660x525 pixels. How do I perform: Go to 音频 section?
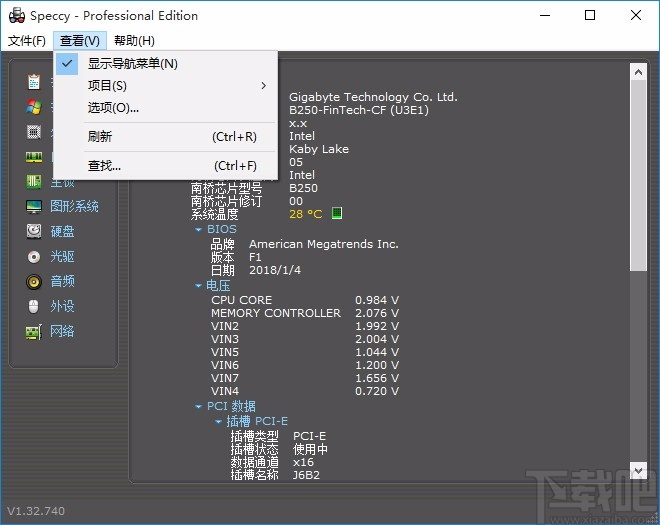62,282
